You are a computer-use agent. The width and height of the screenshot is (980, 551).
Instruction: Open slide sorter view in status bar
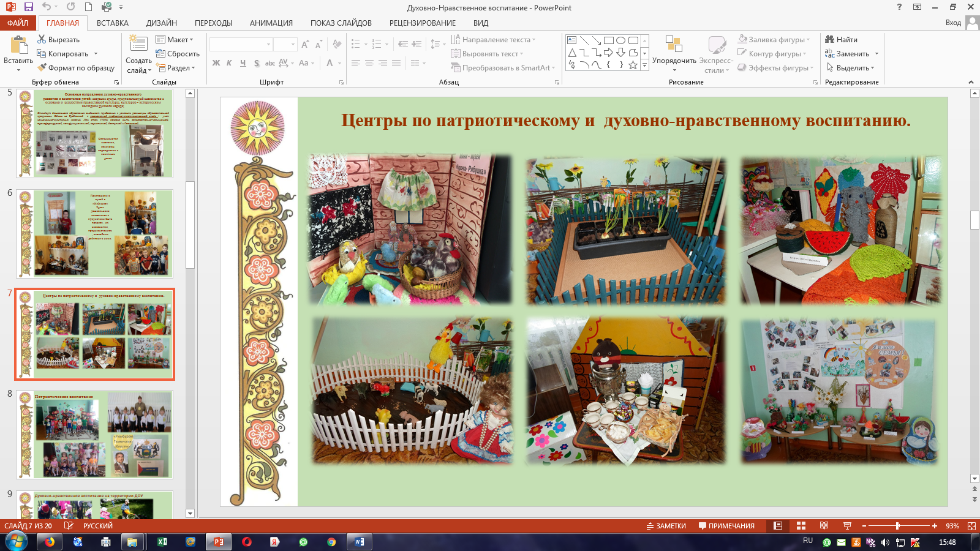tap(801, 526)
